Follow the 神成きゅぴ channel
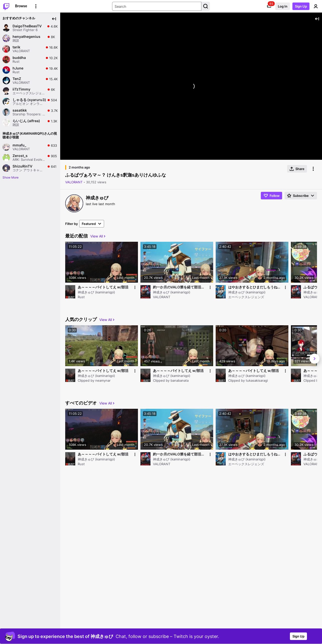The width and height of the screenshot is (322, 644). pyautogui.click(x=271, y=196)
